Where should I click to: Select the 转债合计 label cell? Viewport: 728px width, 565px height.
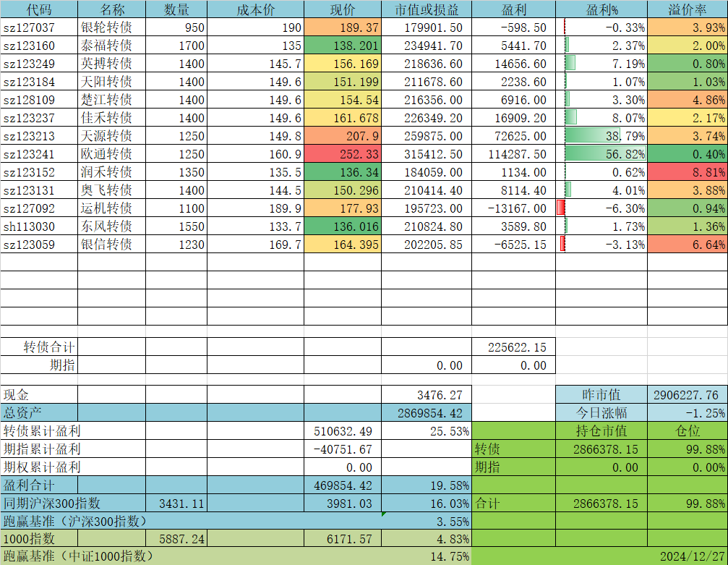click(x=39, y=347)
